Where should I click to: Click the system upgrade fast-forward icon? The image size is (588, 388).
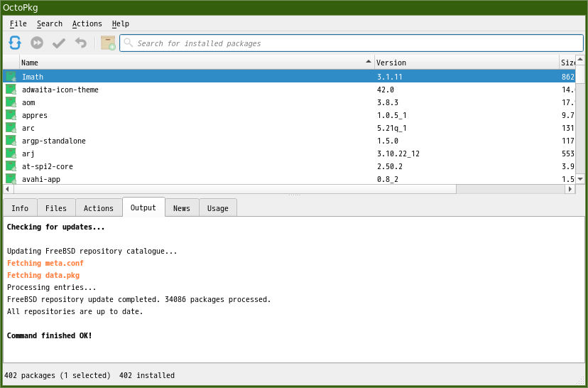tap(37, 43)
